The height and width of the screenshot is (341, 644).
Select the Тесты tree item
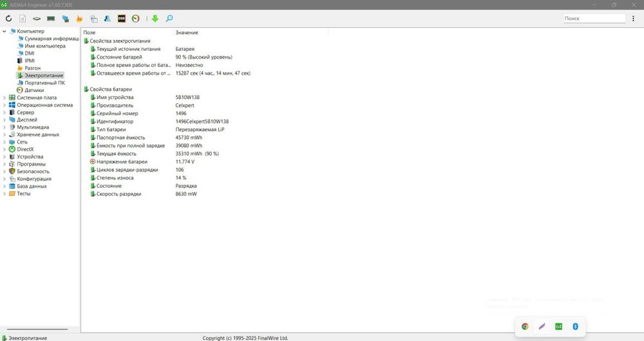click(20, 194)
